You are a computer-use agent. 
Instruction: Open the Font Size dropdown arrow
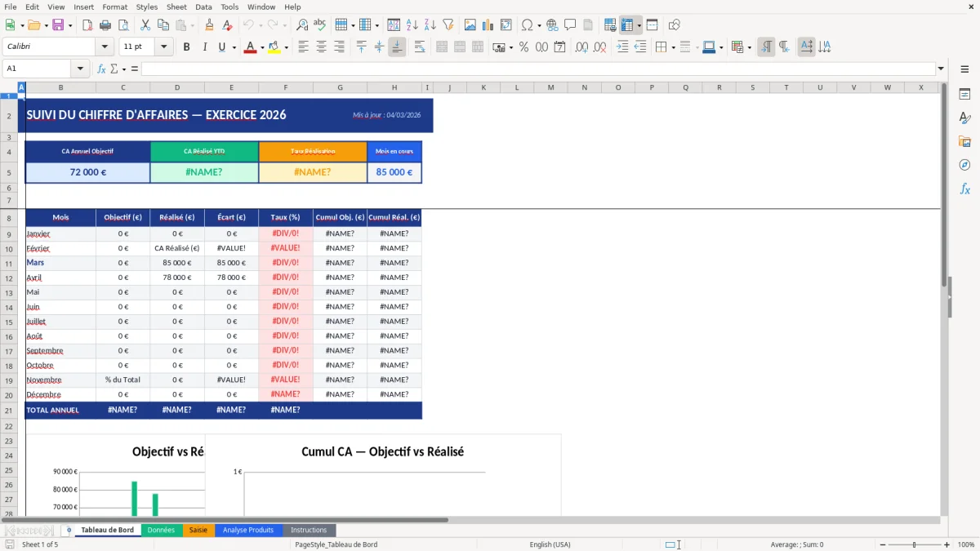163,47
